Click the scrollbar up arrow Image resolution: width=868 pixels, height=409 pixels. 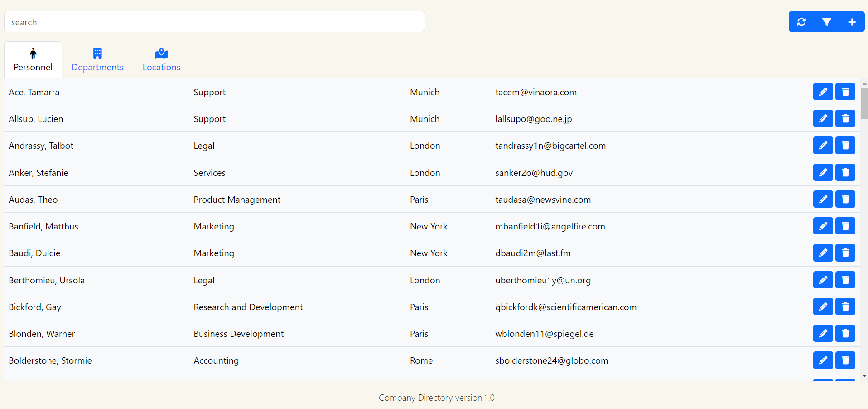click(x=864, y=83)
